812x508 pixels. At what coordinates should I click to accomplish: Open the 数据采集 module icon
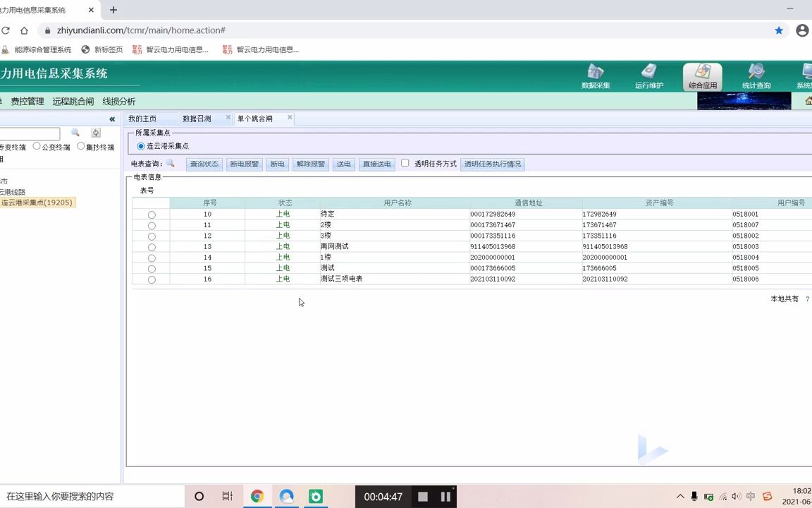pyautogui.click(x=596, y=75)
